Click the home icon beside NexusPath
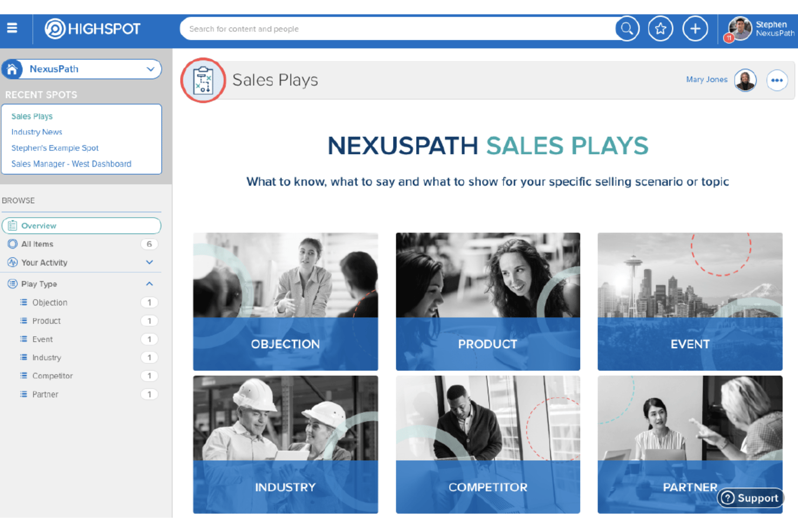The width and height of the screenshot is (798, 532). coord(12,69)
